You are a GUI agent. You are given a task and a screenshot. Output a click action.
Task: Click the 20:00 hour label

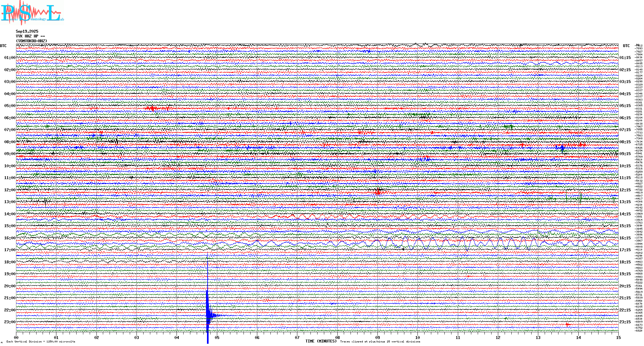tap(10, 286)
